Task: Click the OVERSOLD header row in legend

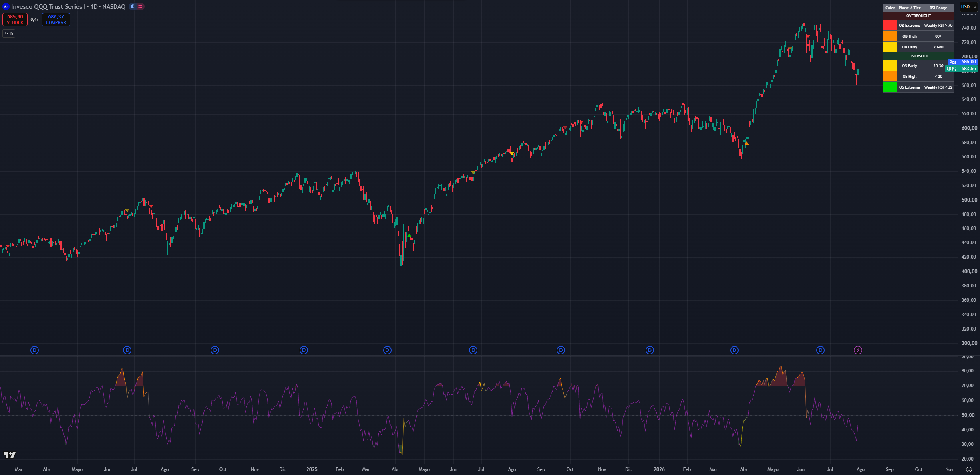Action: coord(918,56)
